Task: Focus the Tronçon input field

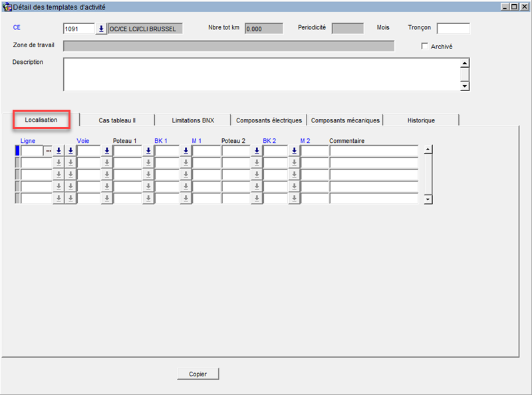Action: tap(454, 29)
